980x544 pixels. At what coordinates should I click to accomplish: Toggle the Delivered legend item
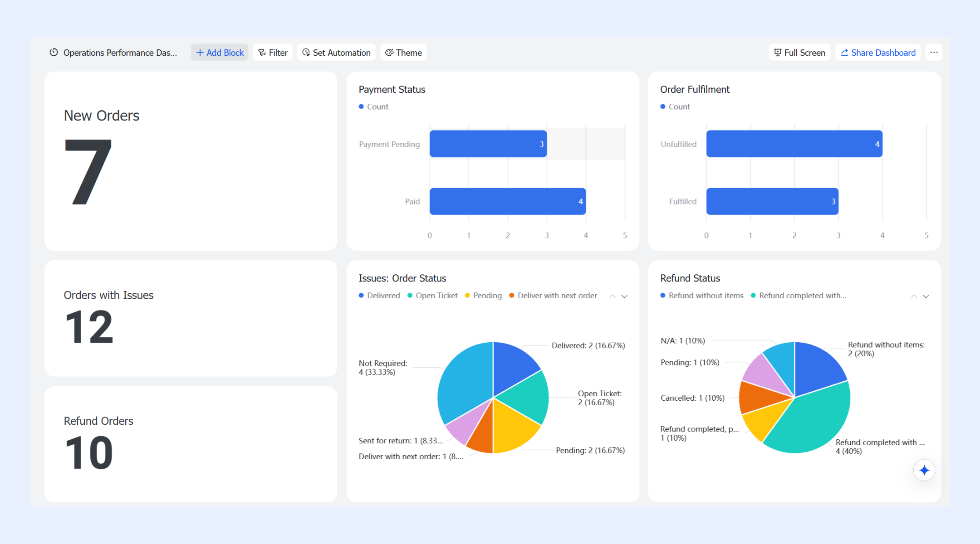(379, 296)
